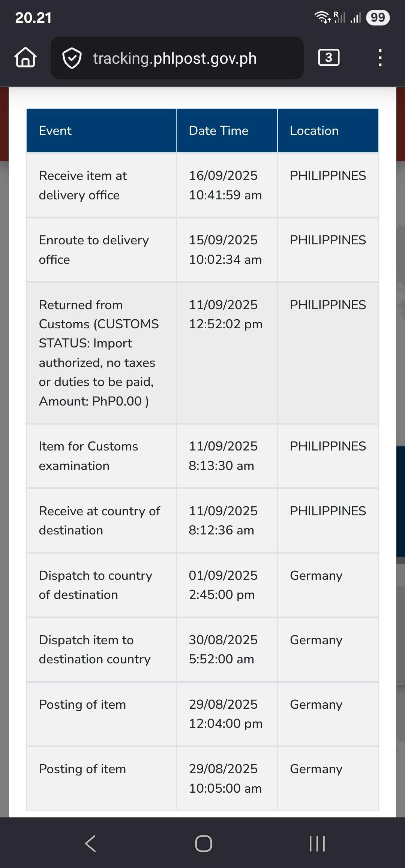The image size is (405, 868).
Task: Open the tab switcher showing 3 tabs
Action: [328, 58]
